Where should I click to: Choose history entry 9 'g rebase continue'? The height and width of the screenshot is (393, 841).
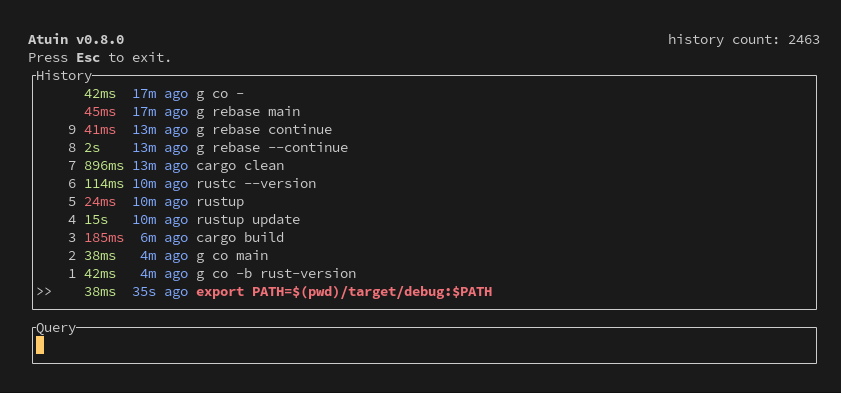(x=424, y=130)
